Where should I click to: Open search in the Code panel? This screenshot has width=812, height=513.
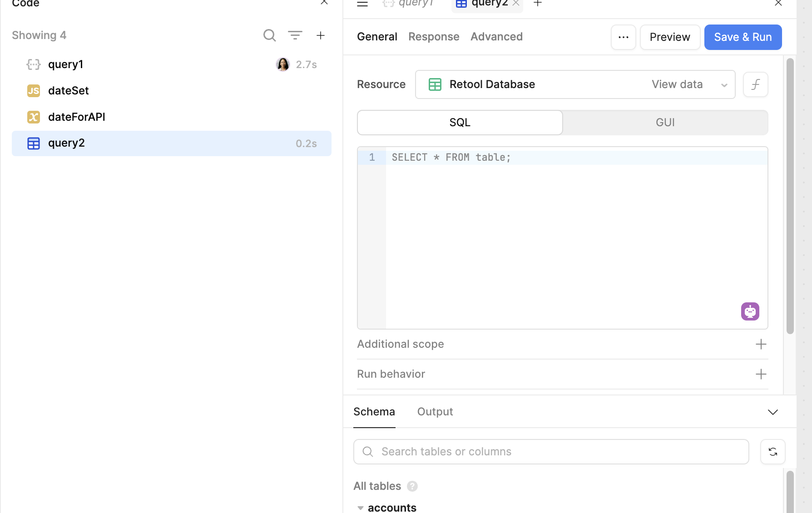(x=269, y=35)
